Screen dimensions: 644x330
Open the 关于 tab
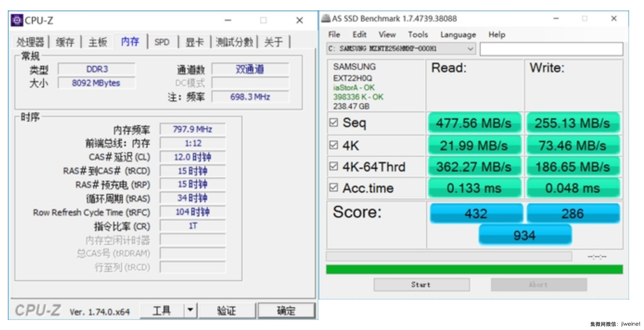(x=274, y=42)
